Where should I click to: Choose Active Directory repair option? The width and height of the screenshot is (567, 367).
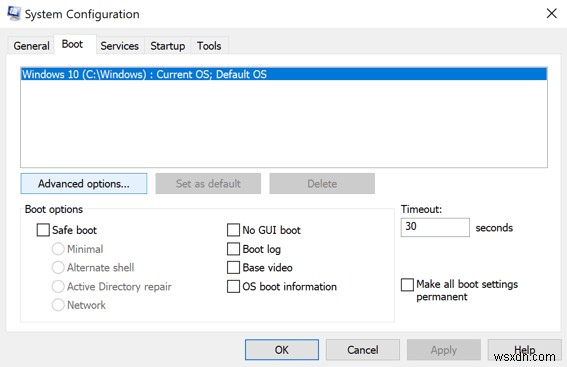tap(58, 286)
